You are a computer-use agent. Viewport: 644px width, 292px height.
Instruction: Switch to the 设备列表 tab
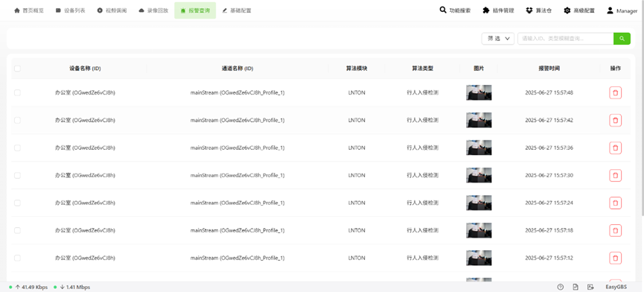coord(70,10)
